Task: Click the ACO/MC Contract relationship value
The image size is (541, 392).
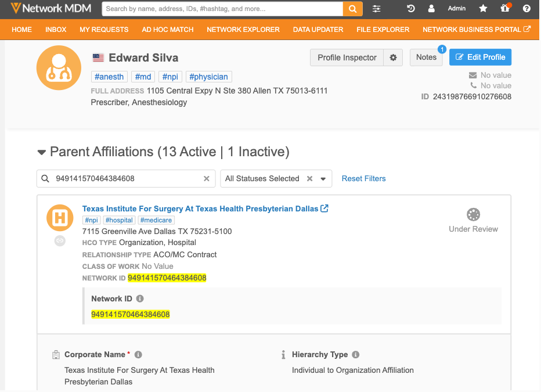Action: (x=185, y=255)
